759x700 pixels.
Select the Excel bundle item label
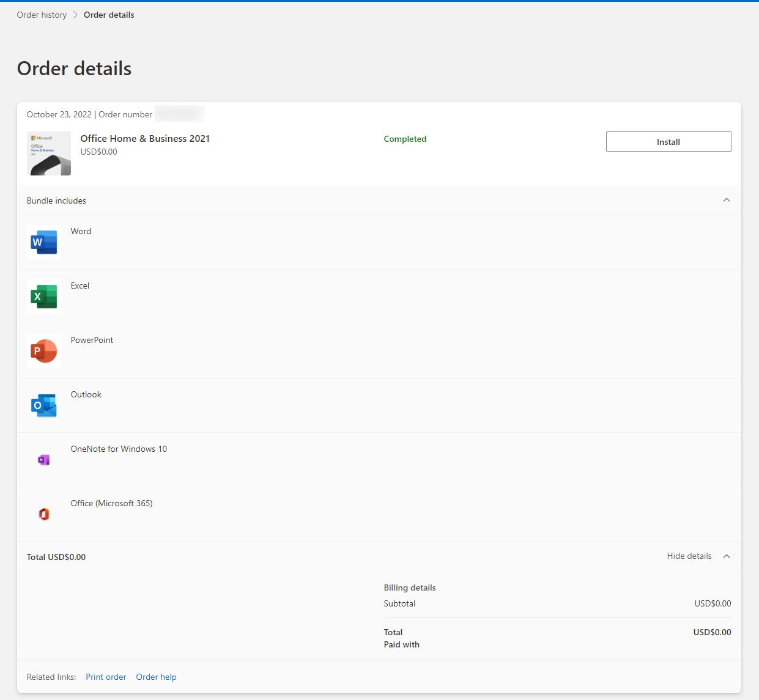pos(80,286)
